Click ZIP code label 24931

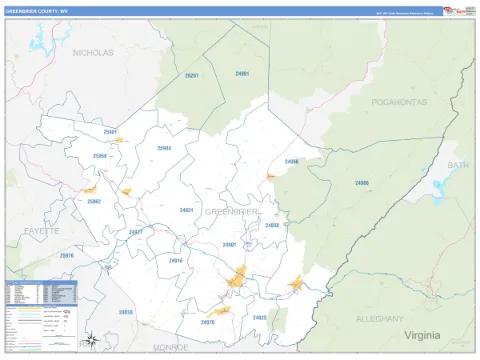[x=186, y=210]
